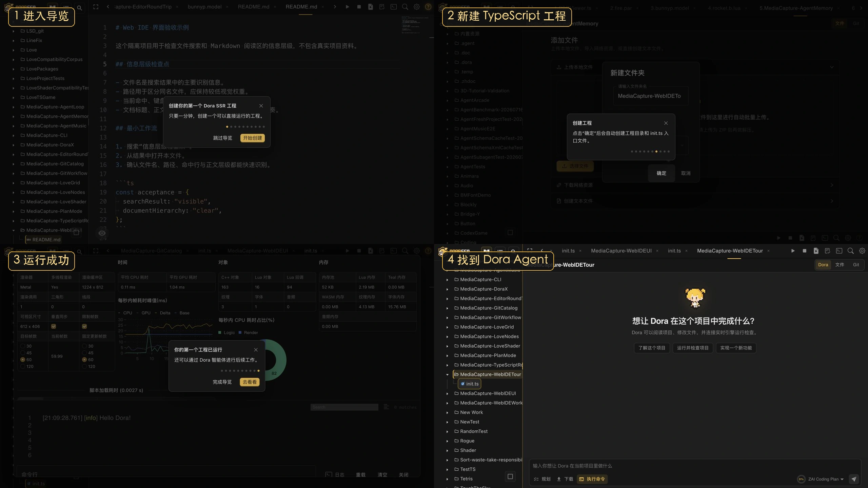Click the run play icon in panel 1
868x488 pixels.
[x=347, y=7]
